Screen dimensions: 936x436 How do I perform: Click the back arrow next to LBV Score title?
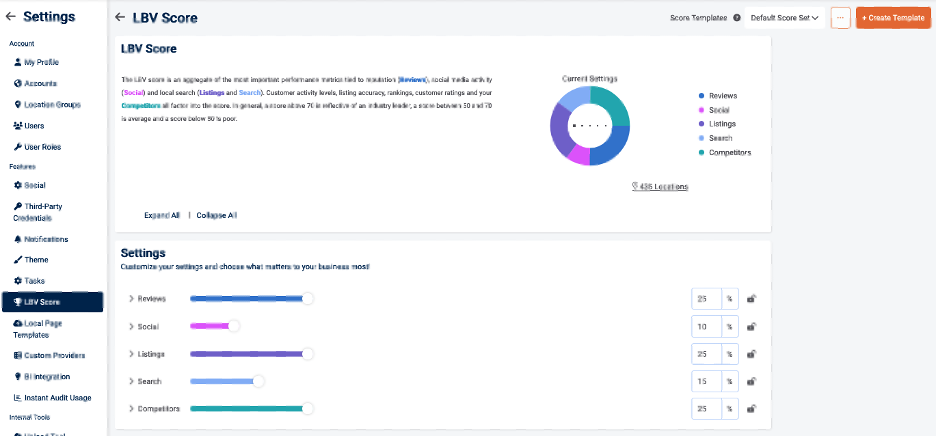pos(120,17)
